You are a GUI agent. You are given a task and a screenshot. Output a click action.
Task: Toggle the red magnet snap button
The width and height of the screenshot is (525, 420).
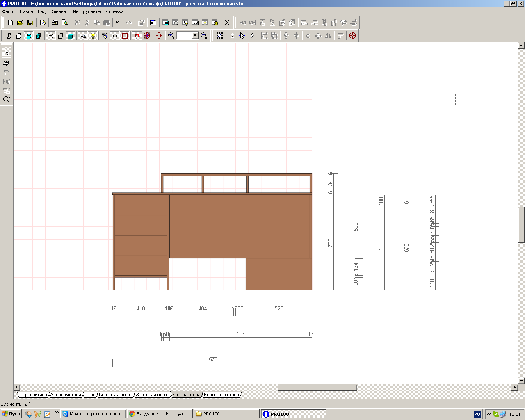click(137, 36)
